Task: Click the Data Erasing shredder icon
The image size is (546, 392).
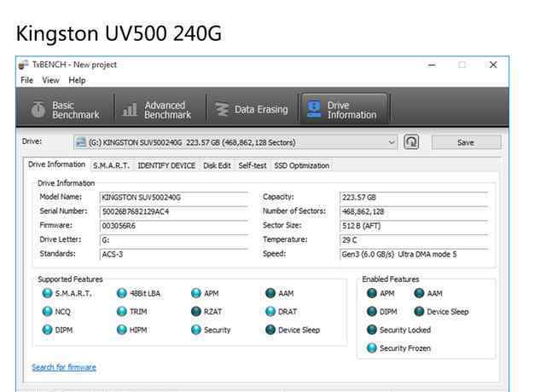Action: [x=222, y=110]
